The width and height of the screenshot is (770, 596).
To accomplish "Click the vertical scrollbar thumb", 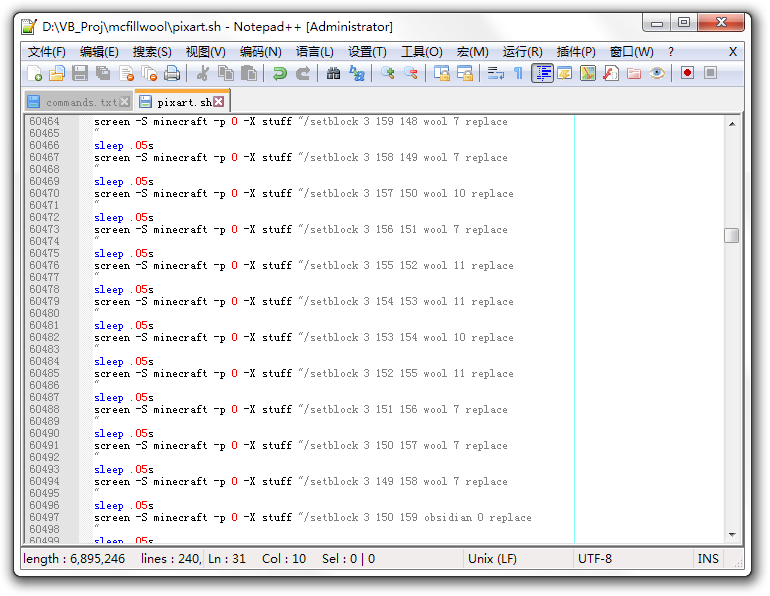I will [x=732, y=235].
